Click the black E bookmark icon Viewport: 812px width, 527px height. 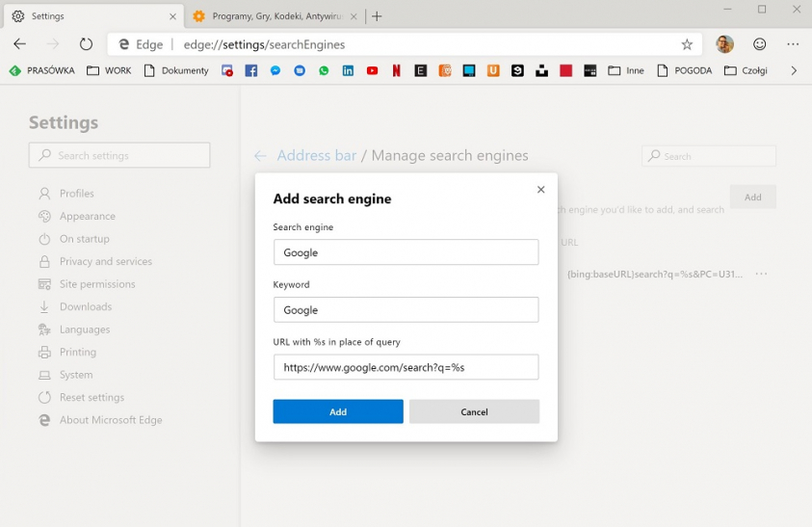coord(421,71)
